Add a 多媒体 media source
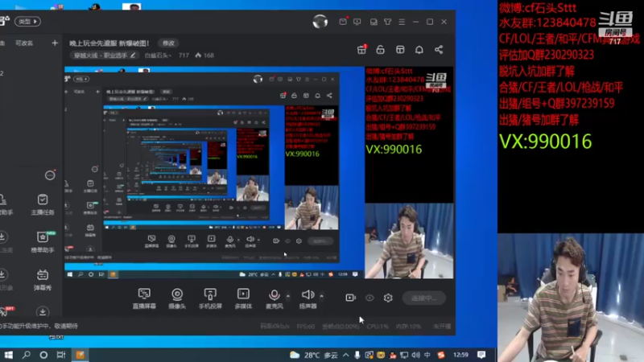Screen dimensions: 644x362 [x=243, y=298]
